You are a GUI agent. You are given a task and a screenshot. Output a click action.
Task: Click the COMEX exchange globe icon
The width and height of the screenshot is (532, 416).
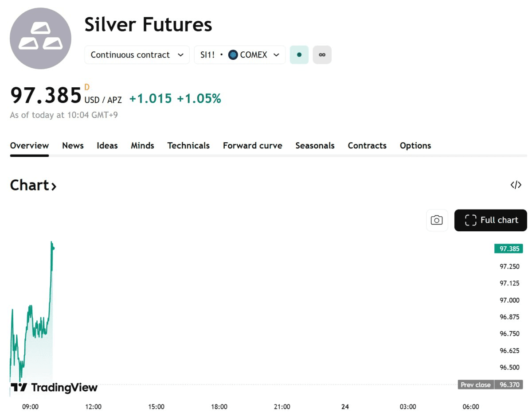(233, 55)
